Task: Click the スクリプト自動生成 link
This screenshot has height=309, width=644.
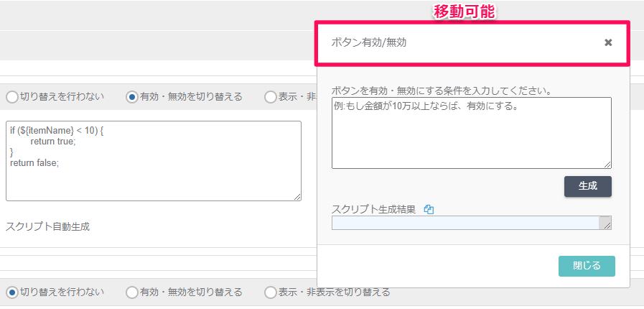Action: pos(47,226)
